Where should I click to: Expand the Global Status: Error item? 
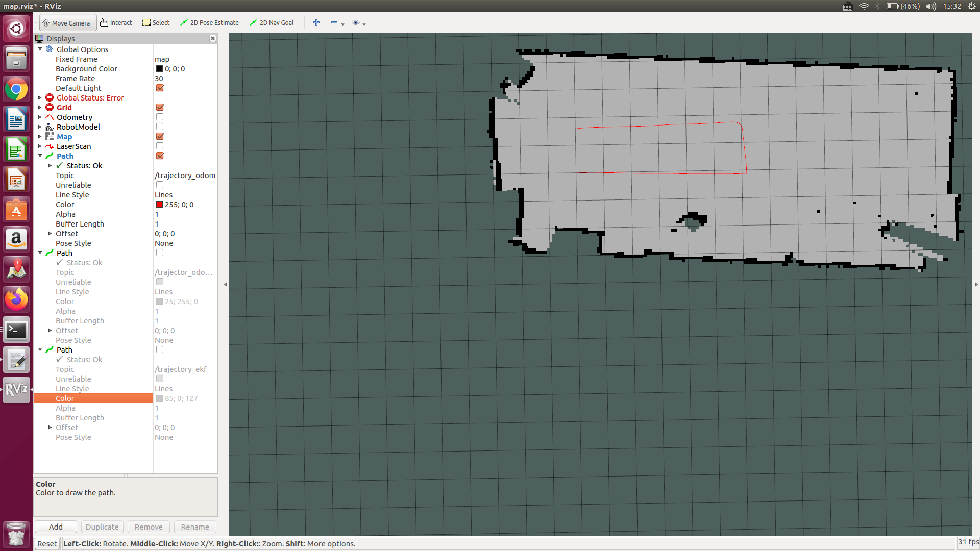(40, 98)
